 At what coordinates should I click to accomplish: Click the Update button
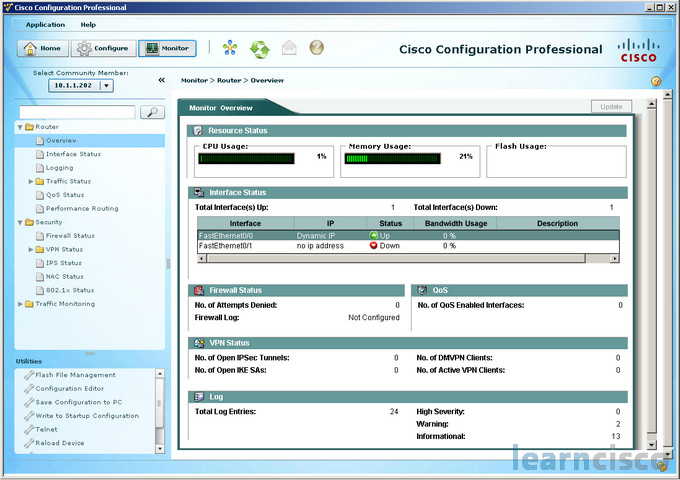tap(611, 107)
